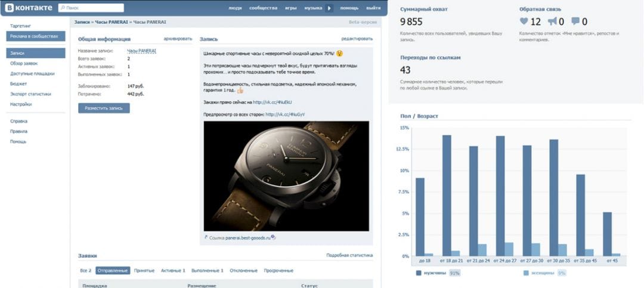Switch to Отклоненные tab

tap(243, 271)
